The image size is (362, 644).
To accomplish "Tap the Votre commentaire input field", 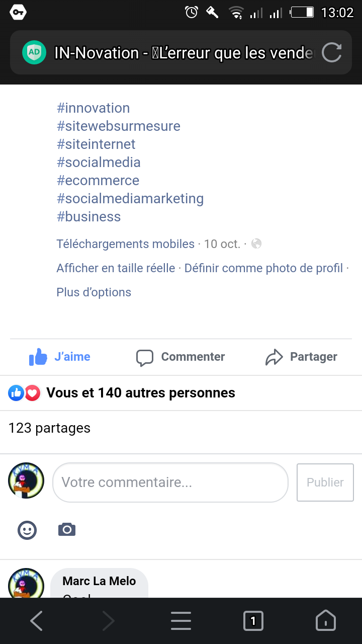I will (x=170, y=482).
